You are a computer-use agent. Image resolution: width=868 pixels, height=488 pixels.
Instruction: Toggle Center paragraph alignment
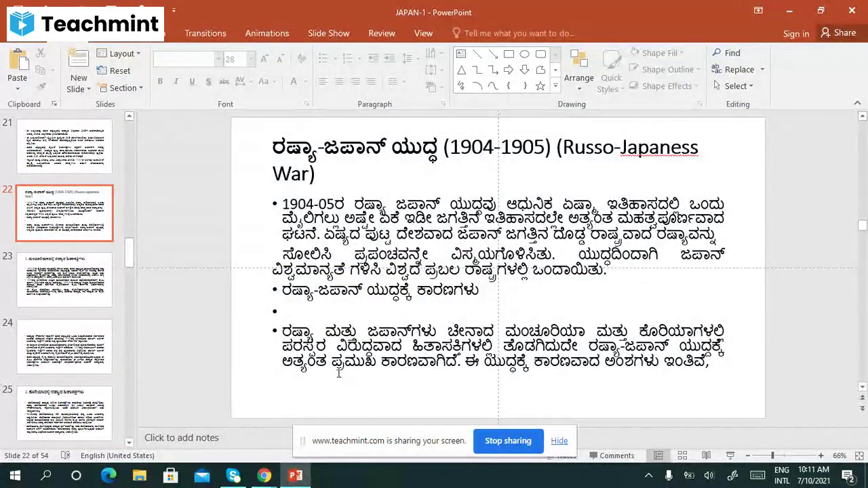tap(338, 81)
